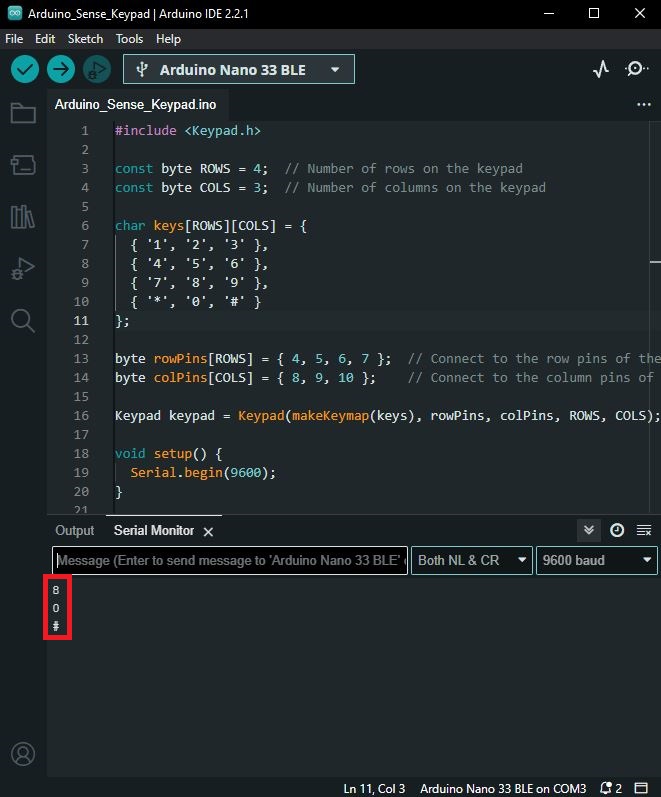Image resolution: width=661 pixels, height=797 pixels.
Task: Open the Sketch menu
Action: click(85, 39)
